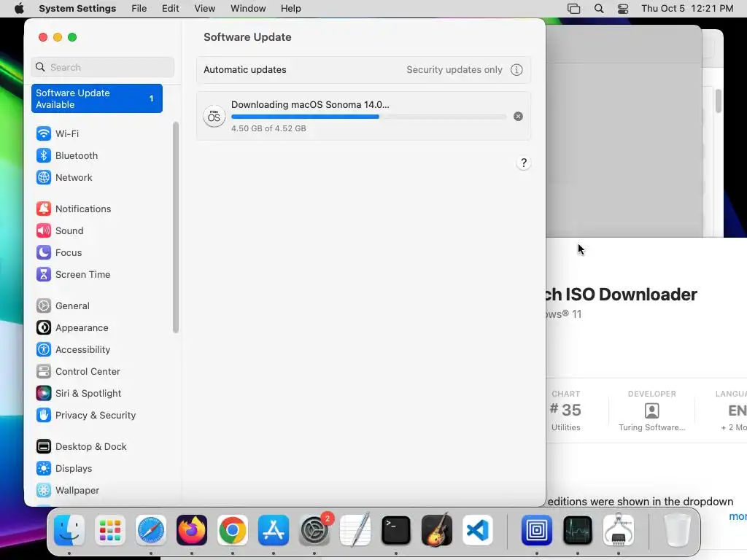
Task: Click the '4.50 GB of 4.52 GB' status
Action: [268, 128]
